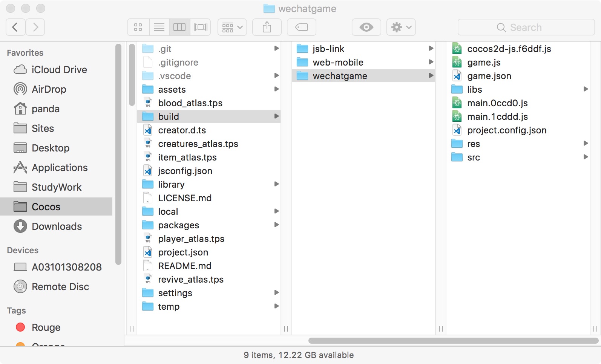Switch to icon view
This screenshot has width=601, height=364.
pyautogui.click(x=138, y=27)
